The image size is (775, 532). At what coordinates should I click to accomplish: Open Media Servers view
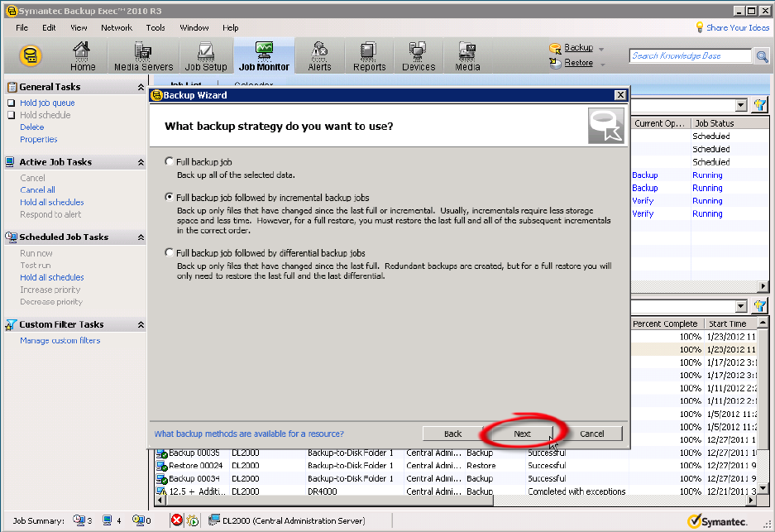click(x=143, y=56)
